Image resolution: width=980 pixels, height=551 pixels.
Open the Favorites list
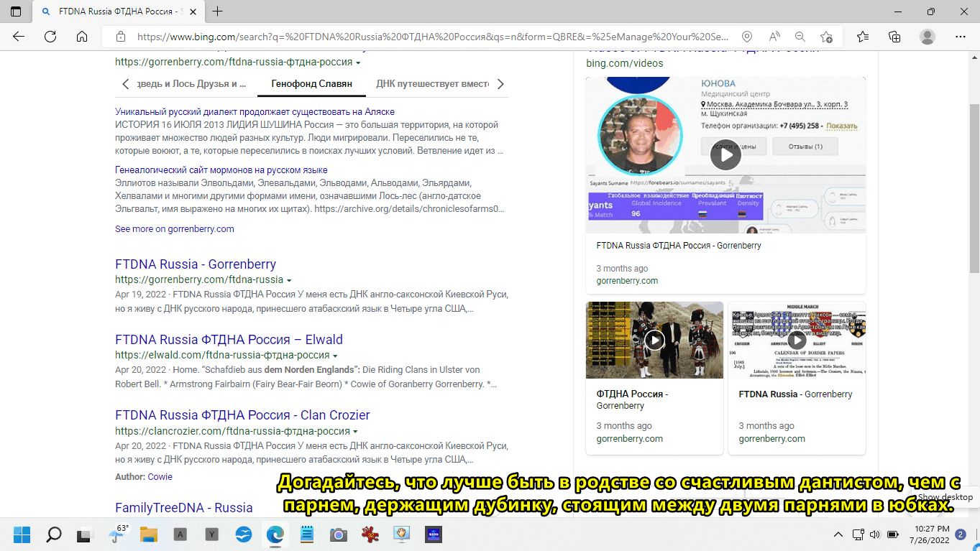click(x=863, y=37)
